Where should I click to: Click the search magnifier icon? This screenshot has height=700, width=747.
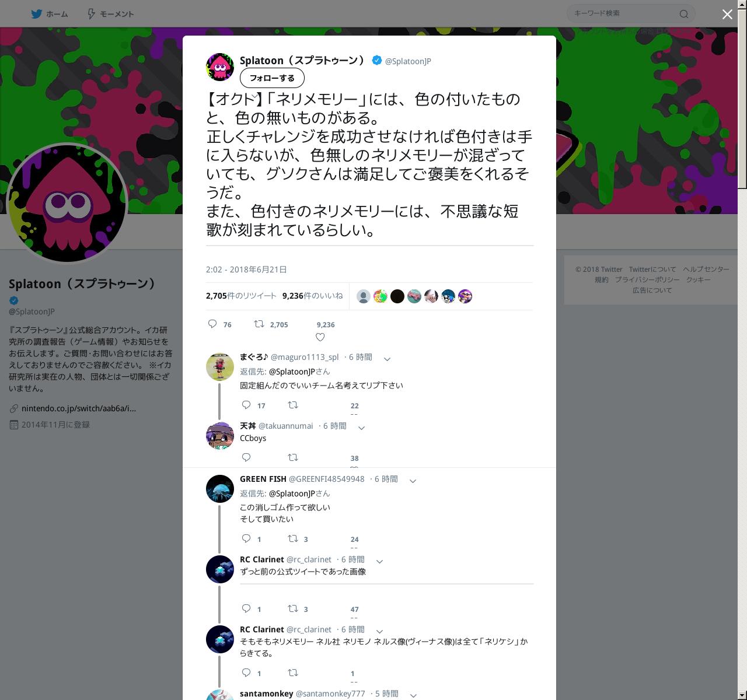pyautogui.click(x=684, y=13)
